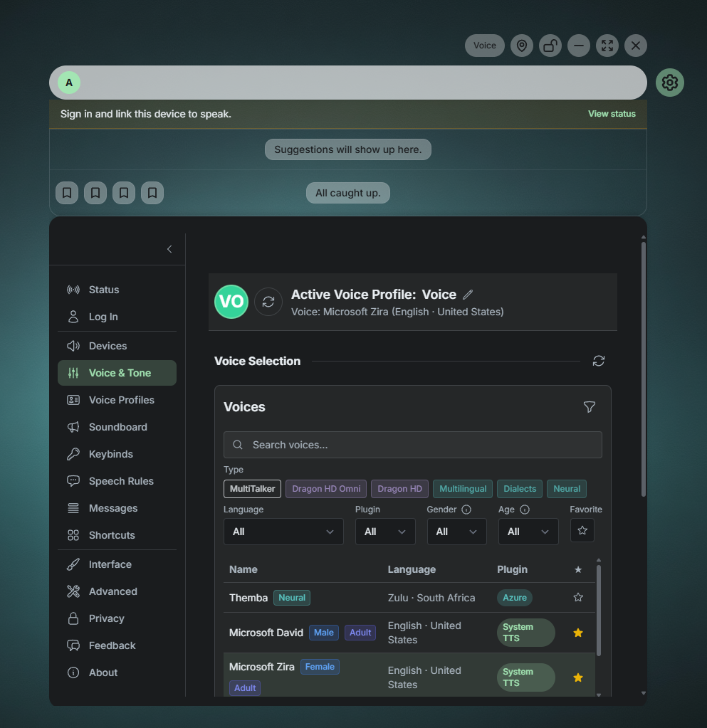Click the fourth bookmark slot icon

(x=152, y=193)
